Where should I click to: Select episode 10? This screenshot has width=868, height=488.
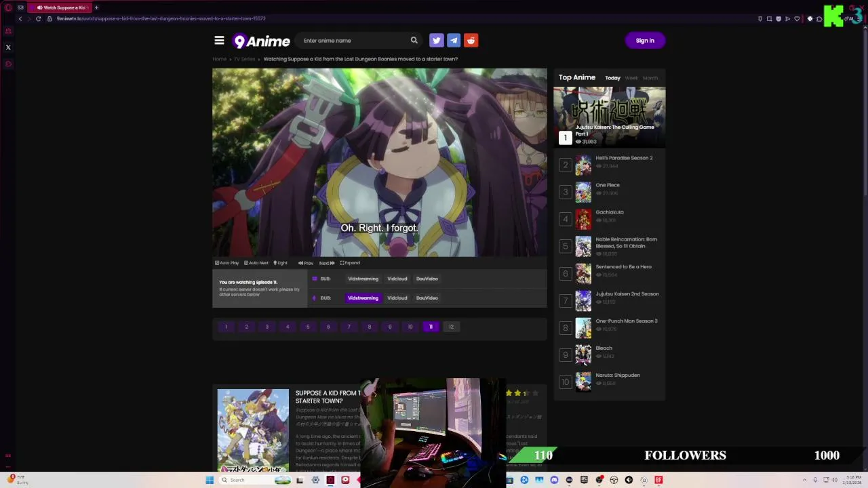click(x=410, y=327)
